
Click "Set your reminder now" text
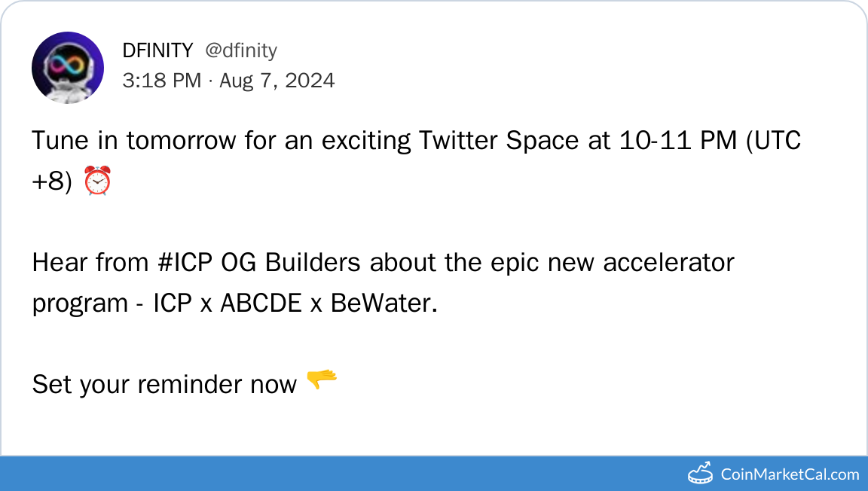(164, 385)
